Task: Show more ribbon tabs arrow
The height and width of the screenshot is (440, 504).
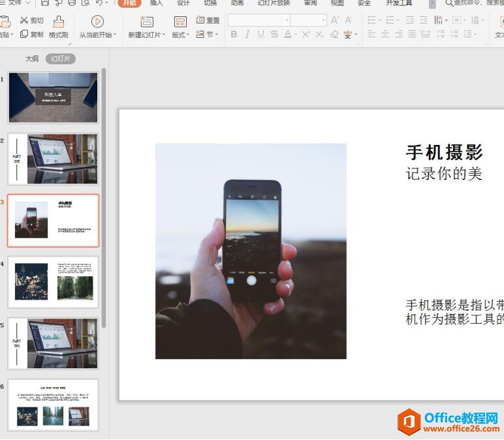Action: pyautogui.click(x=432, y=3)
